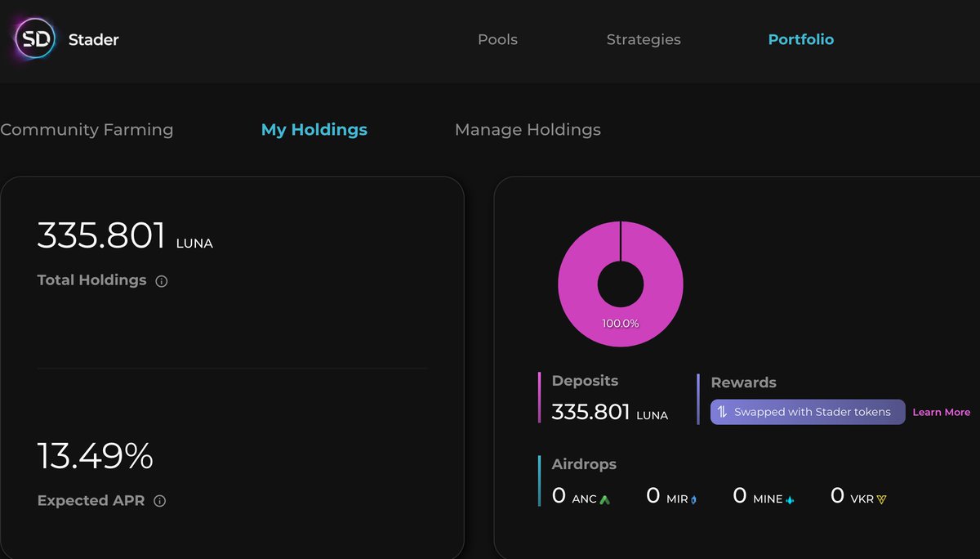This screenshot has width=980, height=559.
Task: Click the 13.49% APR value
Action: 96,455
